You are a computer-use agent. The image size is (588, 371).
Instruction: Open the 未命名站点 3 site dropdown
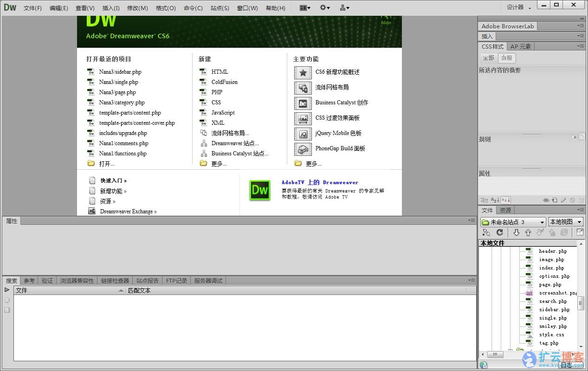[513, 222]
